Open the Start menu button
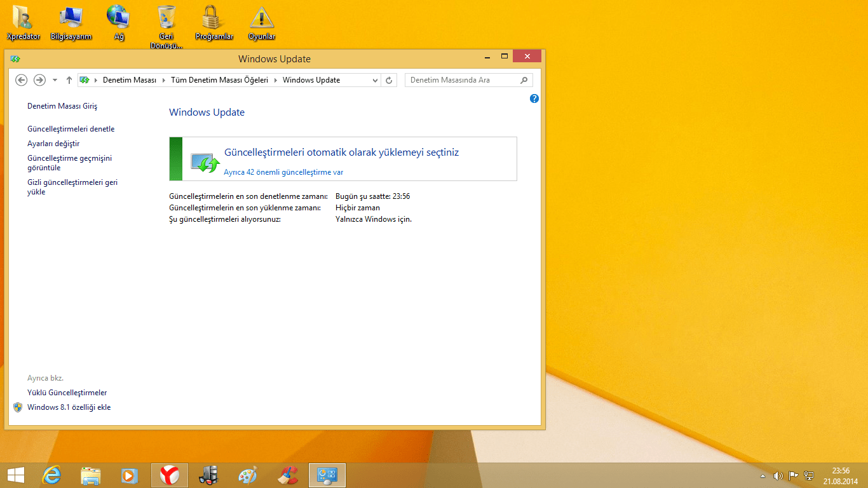 point(15,475)
